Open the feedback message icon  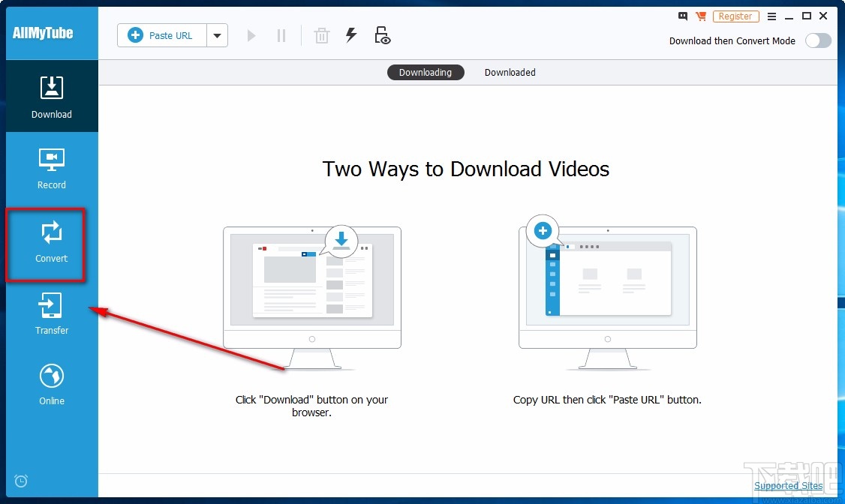pyautogui.click(x=683, y=16)
